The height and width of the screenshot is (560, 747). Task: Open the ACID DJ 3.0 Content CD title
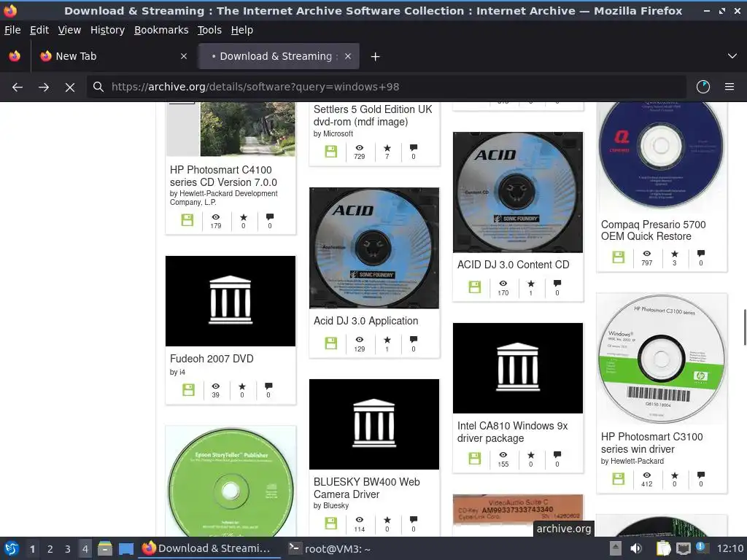(513, 265)
